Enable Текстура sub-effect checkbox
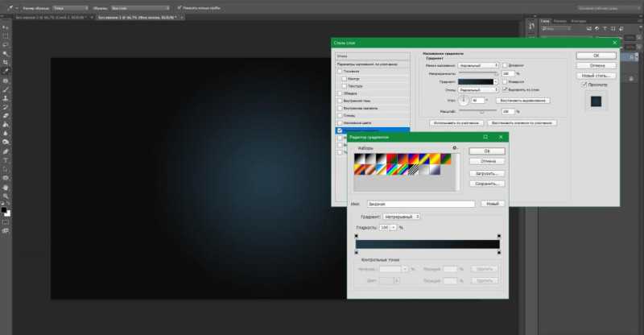644x335 pixels. point(345,86)
